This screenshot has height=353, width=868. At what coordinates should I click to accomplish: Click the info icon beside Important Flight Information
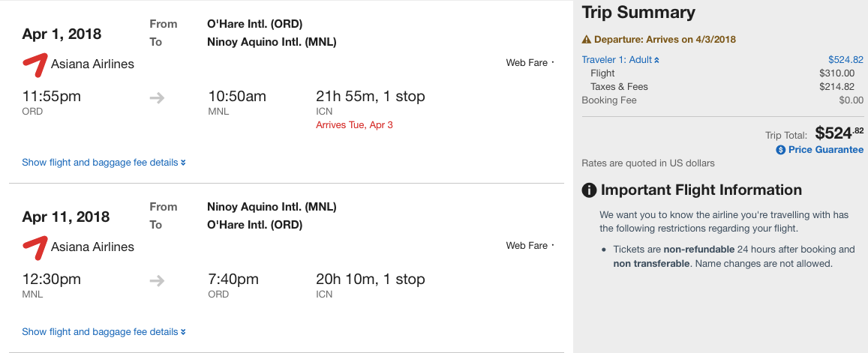(x=590, y=190)
